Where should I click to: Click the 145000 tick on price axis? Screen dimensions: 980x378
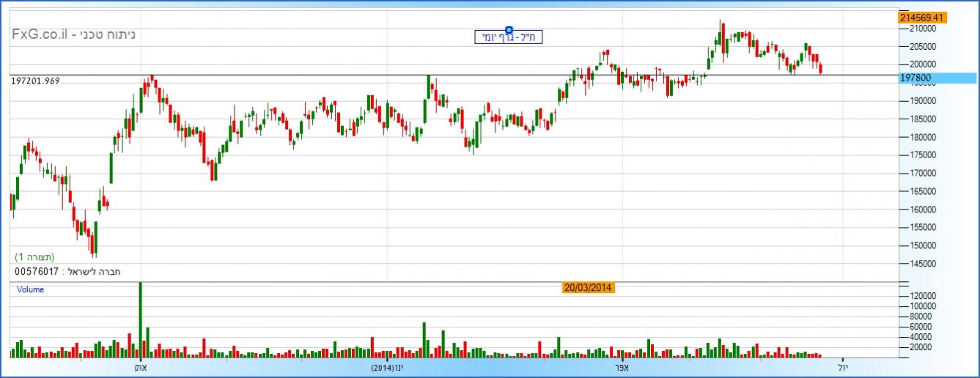918,264
